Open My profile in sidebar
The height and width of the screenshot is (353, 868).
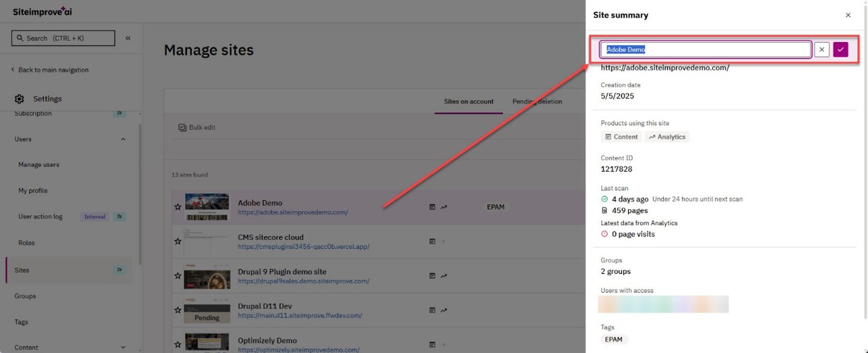pyautogui.click(x=33, y=191)
